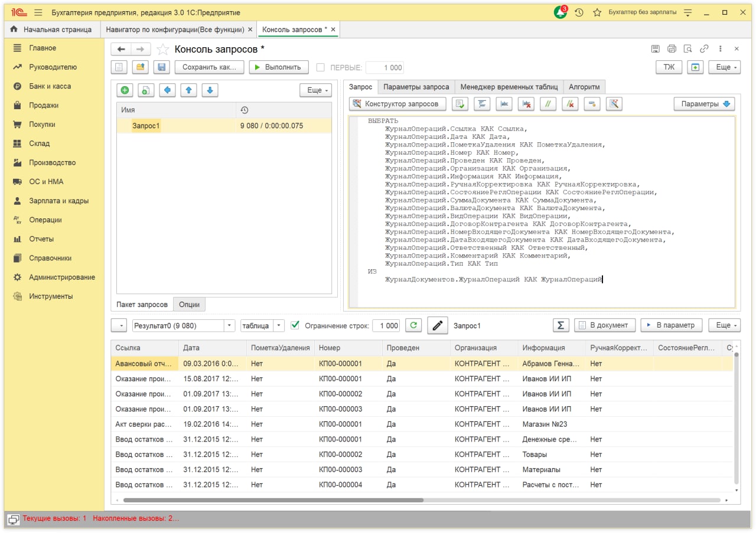Open Начальная страница tab
The image size is (756, 533).
52,30
